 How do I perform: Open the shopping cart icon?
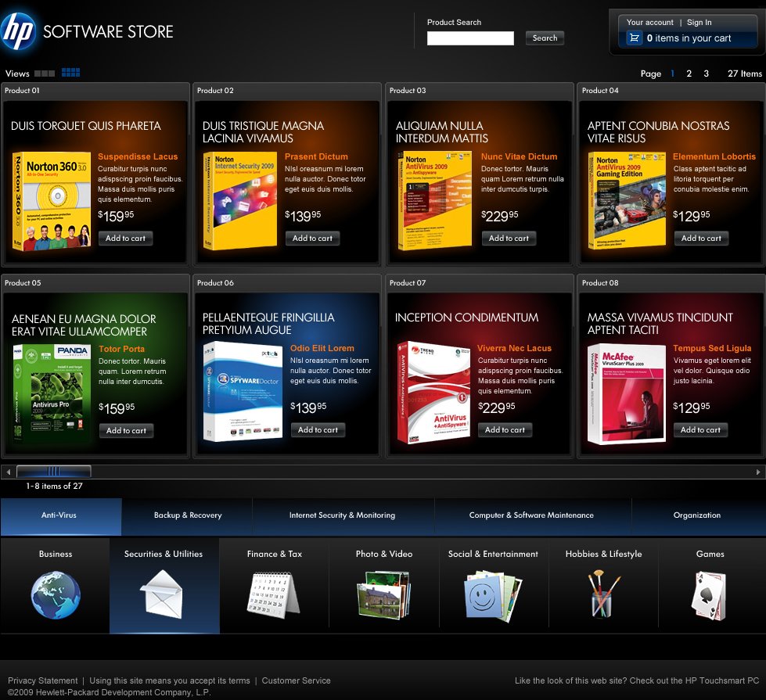[634, 38]
